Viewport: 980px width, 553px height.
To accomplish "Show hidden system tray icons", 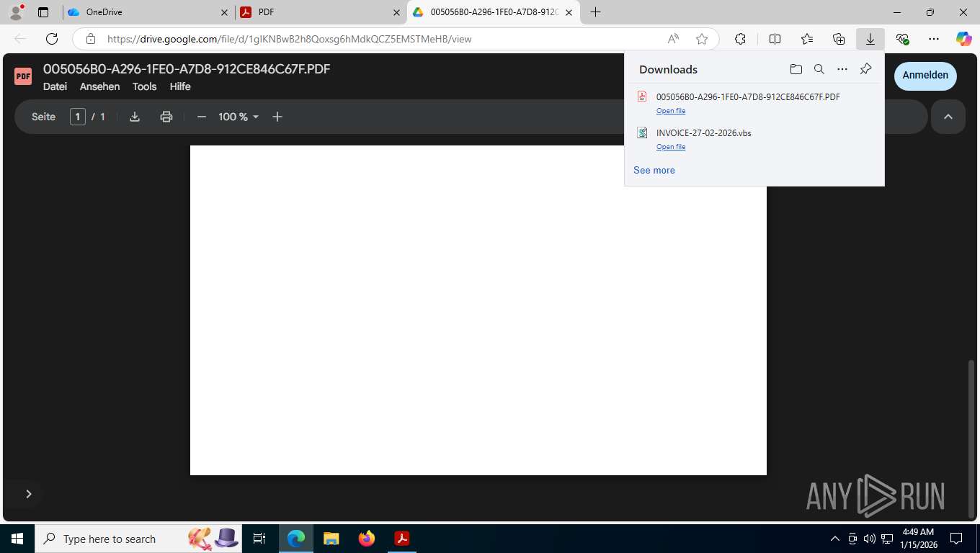I will pos(835,539).
